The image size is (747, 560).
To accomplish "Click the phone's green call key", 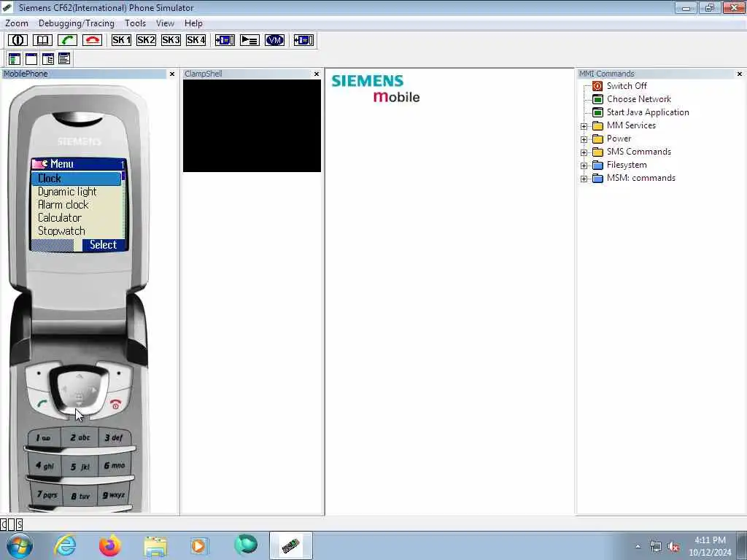I will [42, 404].
